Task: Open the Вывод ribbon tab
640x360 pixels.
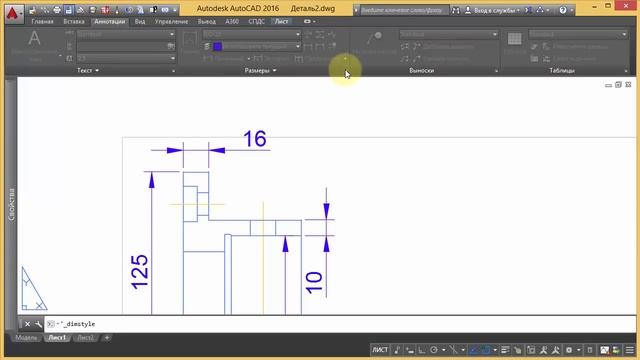Action: (207, 22)
